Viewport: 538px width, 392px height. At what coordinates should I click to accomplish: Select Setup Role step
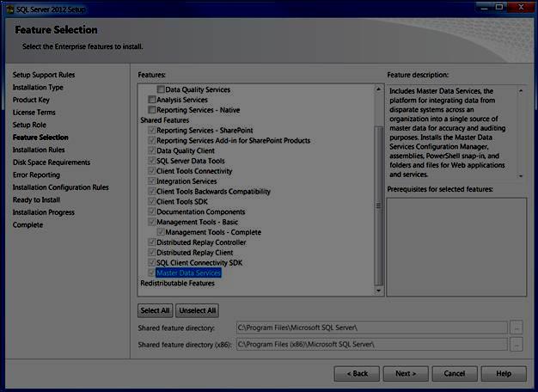[29, 125]
